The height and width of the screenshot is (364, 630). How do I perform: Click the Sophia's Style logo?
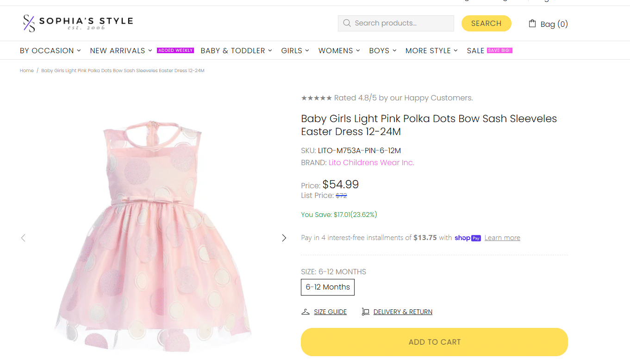pos(78,23)
